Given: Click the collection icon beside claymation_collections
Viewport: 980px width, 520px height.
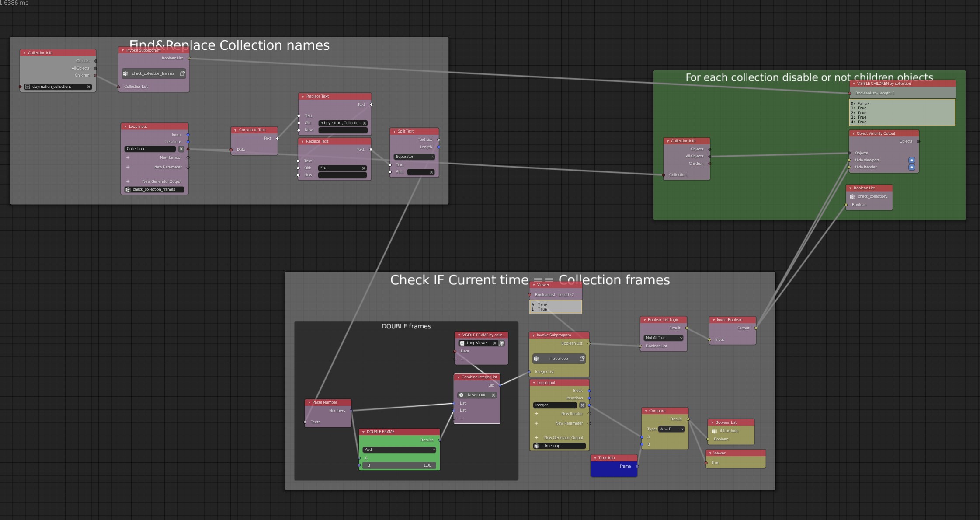Looking at the screenshot, I should pos(28,87).
